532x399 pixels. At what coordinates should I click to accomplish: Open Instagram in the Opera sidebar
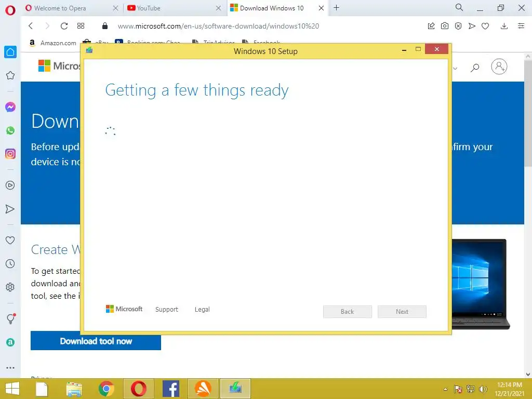click(10, 154)
